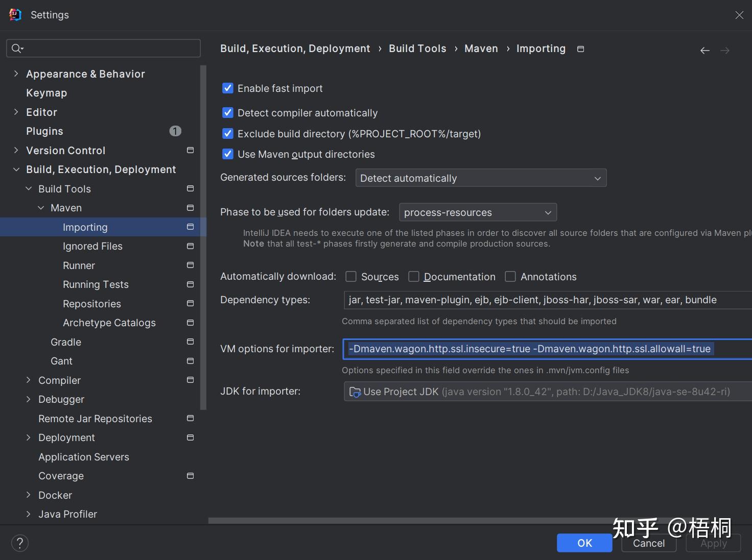Enable automatic download of Sources

click(x=351, y=277)
